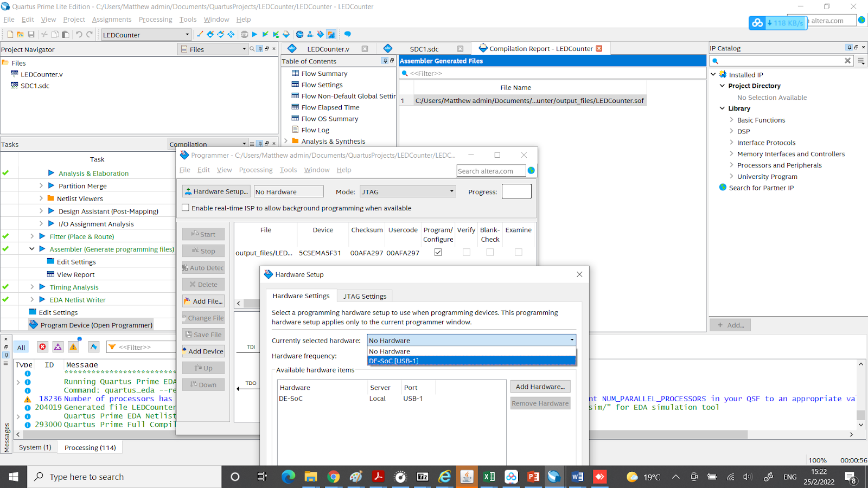The image size is (868, 488).
Task: Select Program Device (Open Programmer) task
Action: (x=91, y=325)
